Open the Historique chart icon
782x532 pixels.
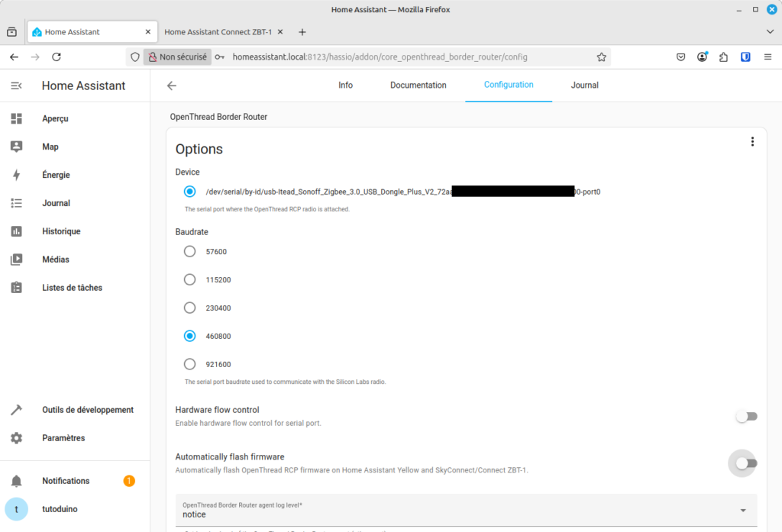tap(17, 231)
